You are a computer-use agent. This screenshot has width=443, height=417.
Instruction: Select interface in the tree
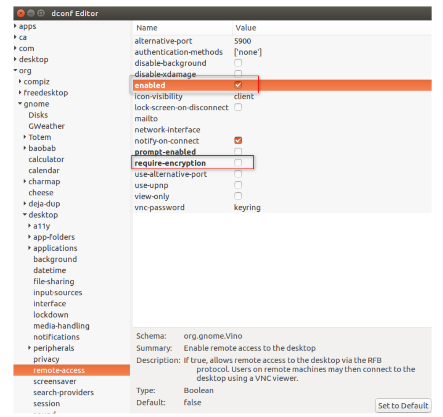50,304
